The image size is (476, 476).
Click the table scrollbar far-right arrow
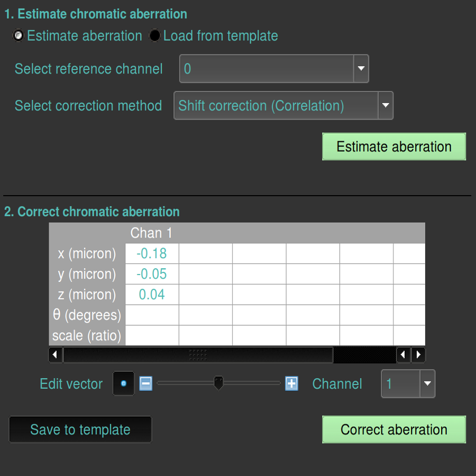click(x=418, y=354)
